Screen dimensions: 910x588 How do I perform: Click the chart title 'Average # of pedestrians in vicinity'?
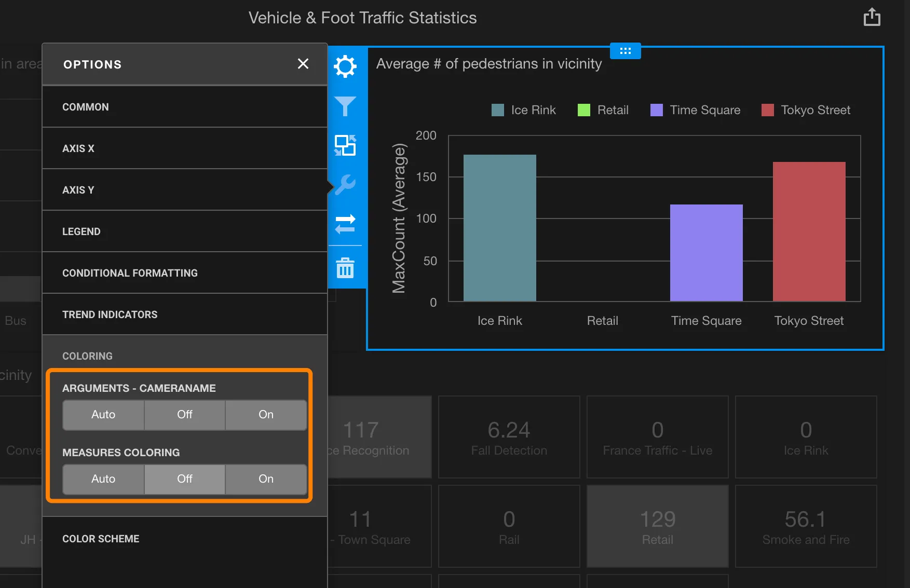489,64
